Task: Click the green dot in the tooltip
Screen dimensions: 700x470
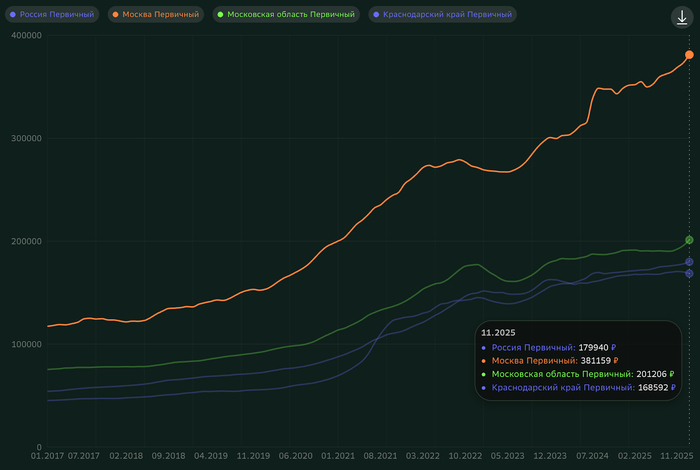Action: 486,373
